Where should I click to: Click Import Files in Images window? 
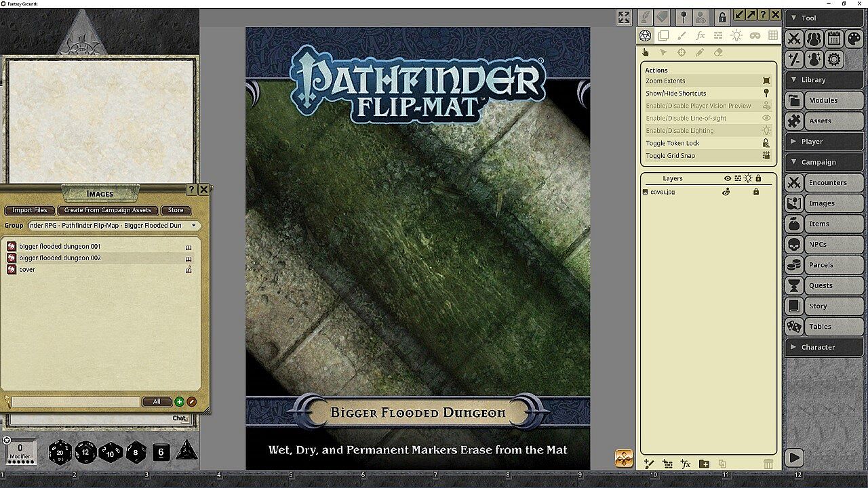coord(30,210)
